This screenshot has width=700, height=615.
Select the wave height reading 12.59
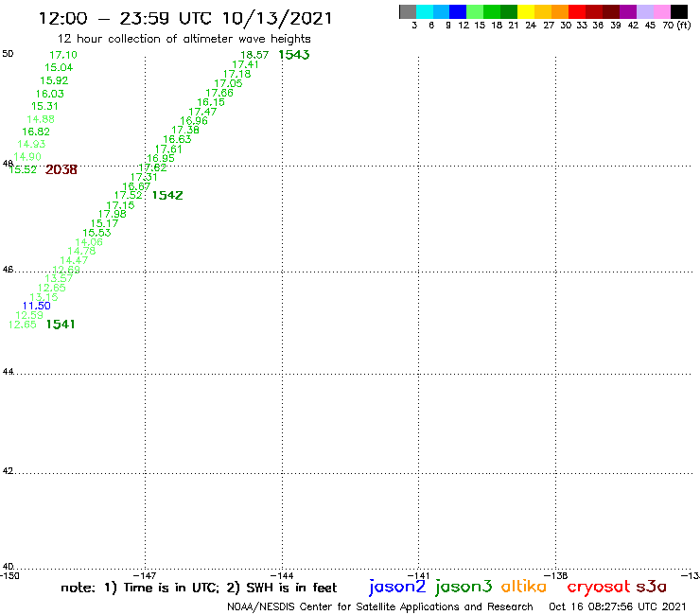click(x=29, y=315)
